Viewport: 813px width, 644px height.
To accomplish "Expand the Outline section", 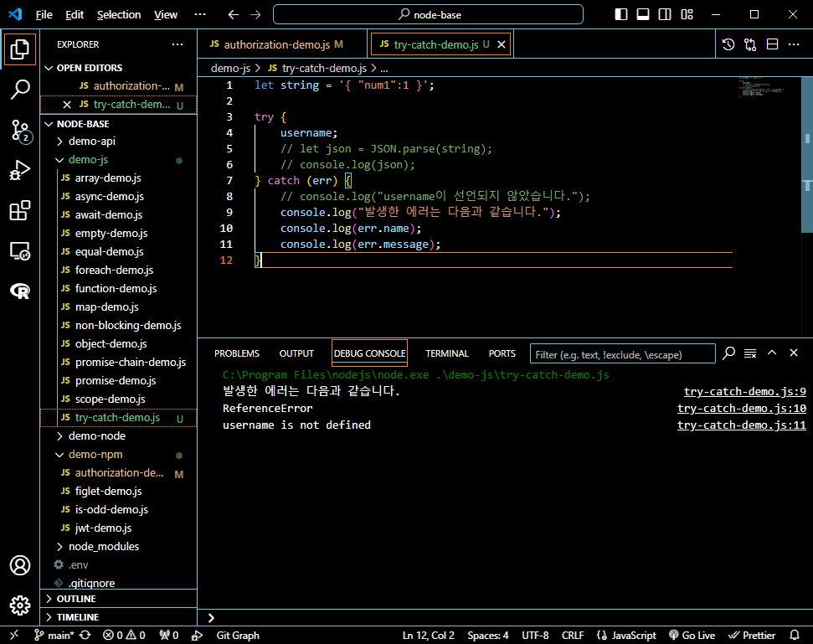I will pos(118,599).
